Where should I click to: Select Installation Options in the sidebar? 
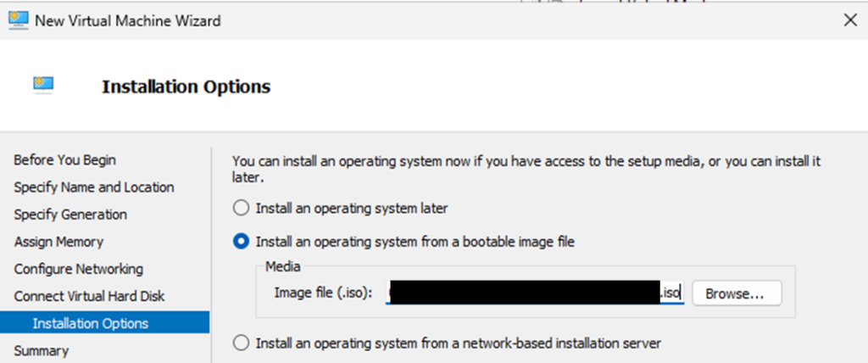tap(90, 323)
